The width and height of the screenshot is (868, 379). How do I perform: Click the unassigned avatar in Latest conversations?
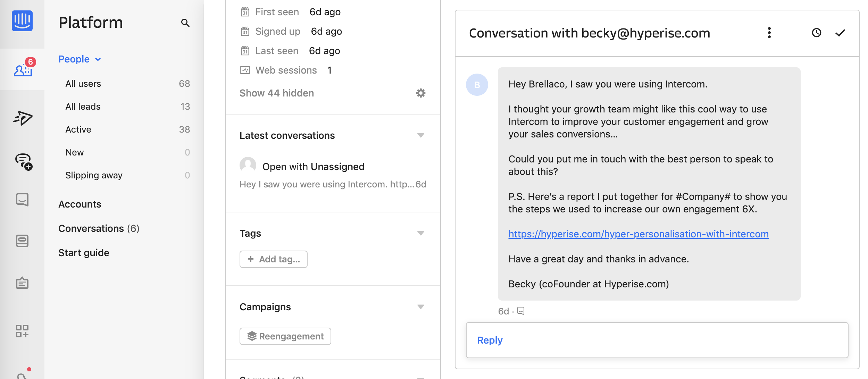pos(248,165)
